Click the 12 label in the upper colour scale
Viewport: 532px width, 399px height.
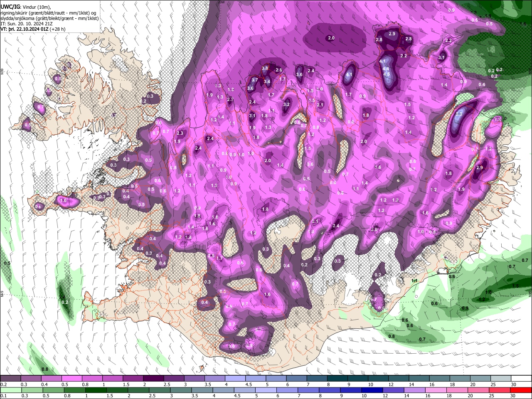392,384
